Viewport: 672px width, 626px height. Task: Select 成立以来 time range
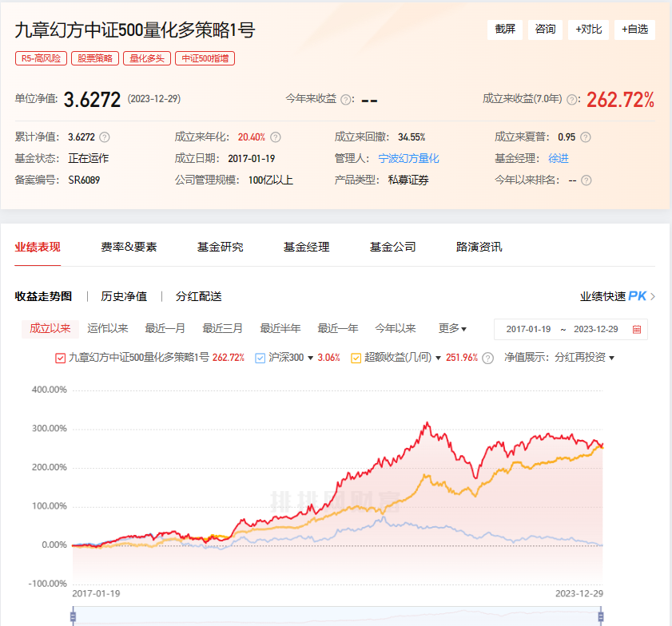click(50, 329)
